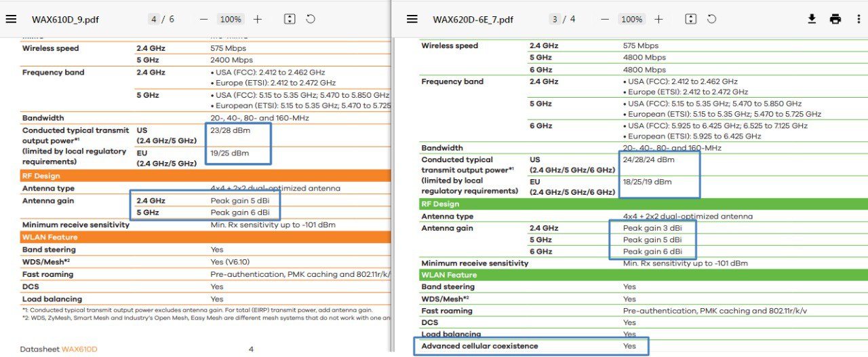Click '24/28/24 dBm' US power value

649,159
